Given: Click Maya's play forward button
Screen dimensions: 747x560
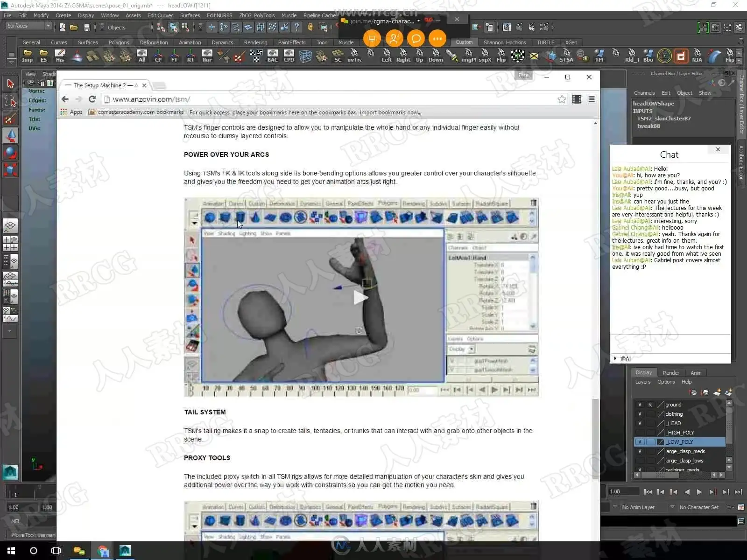Looking at the screenshot, I should (x=699, y=492).
